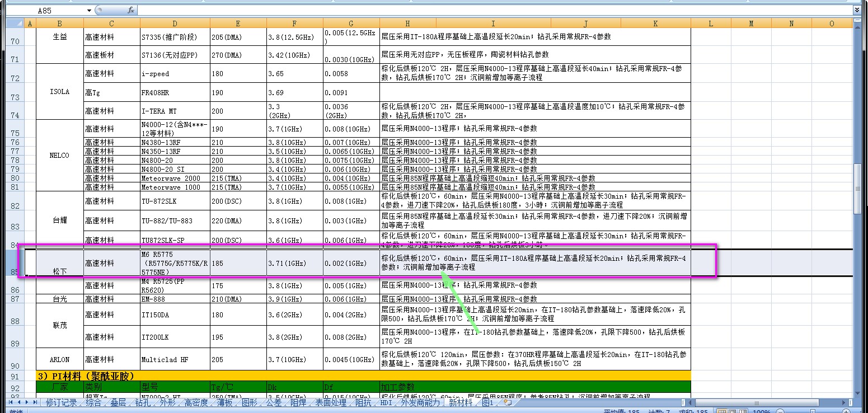Click the cell with EM-888
Screen dimensions: 868x413
175,299
